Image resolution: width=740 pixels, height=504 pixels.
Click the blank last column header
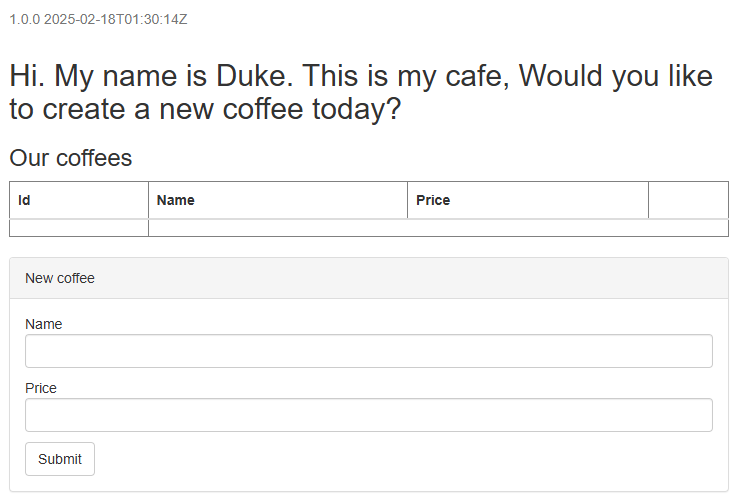688,200
